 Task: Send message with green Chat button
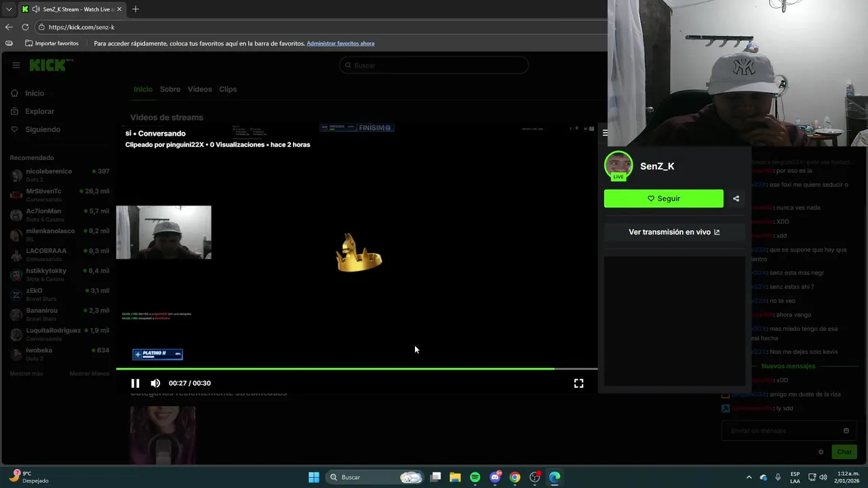pyautogui.click(x=844, y=452)
